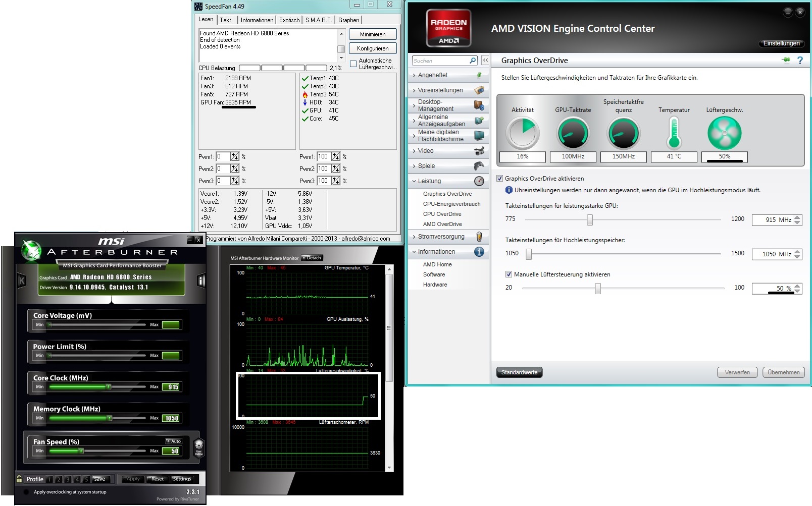Click the Radeon Graphics AMD logo

click(448, 28)
